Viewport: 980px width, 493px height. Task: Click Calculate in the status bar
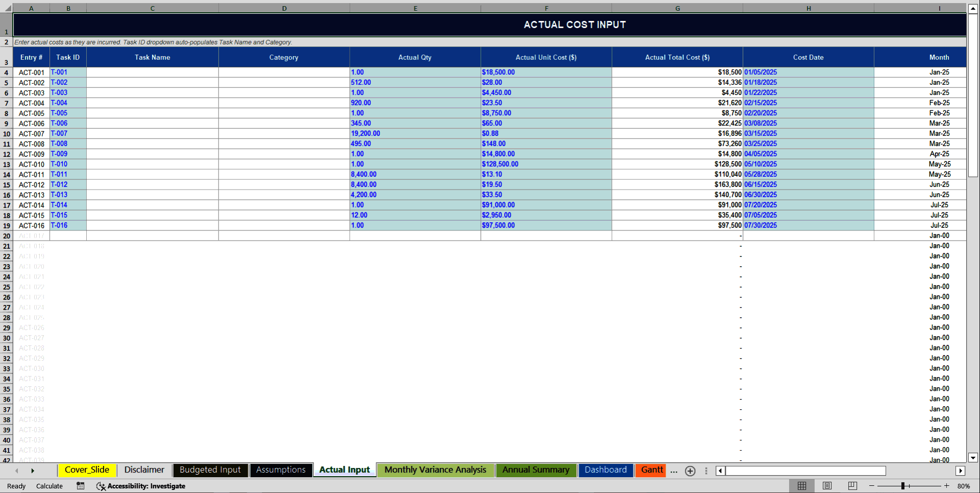point(49,486)
